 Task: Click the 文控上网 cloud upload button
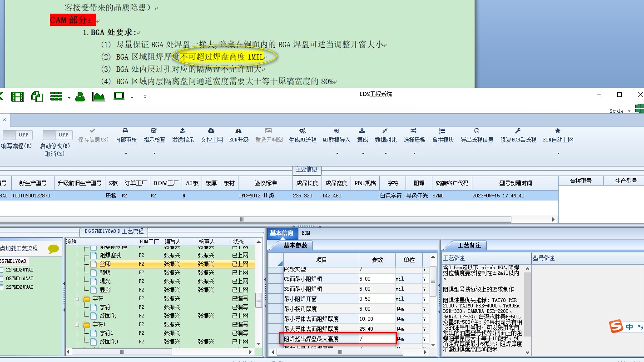(x=212, y=136)
